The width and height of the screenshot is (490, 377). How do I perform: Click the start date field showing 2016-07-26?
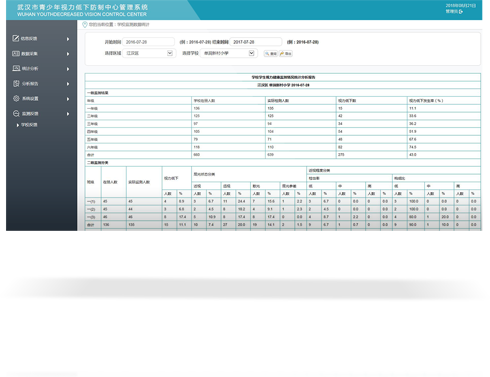pos(148,42)
